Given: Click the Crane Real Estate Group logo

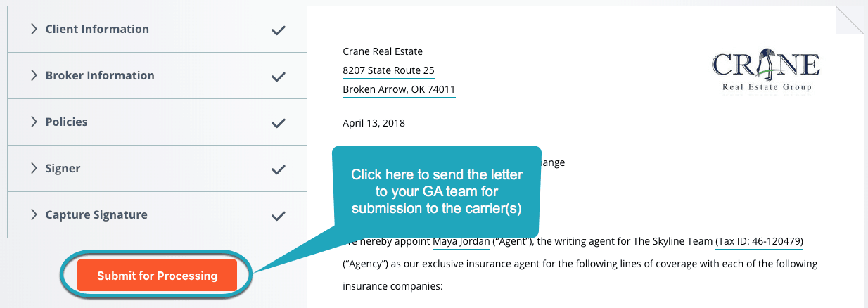Looking at the screenshot, I should coord(765,71).
